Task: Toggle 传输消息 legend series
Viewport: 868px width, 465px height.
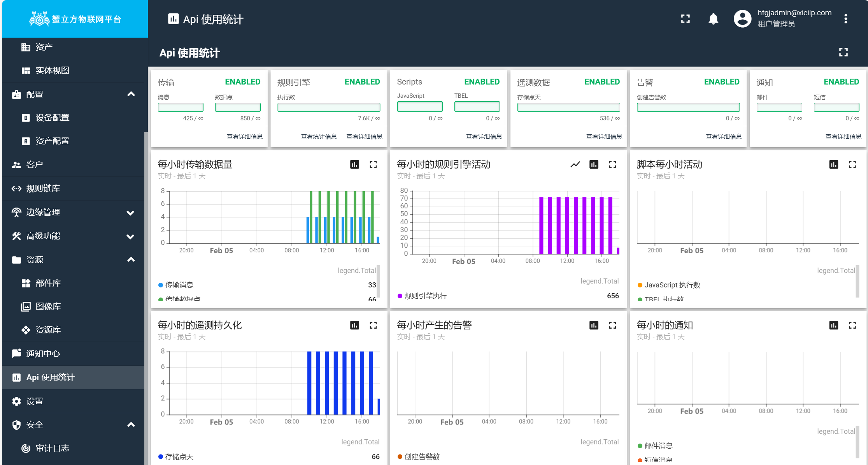Action: [176, 285]
